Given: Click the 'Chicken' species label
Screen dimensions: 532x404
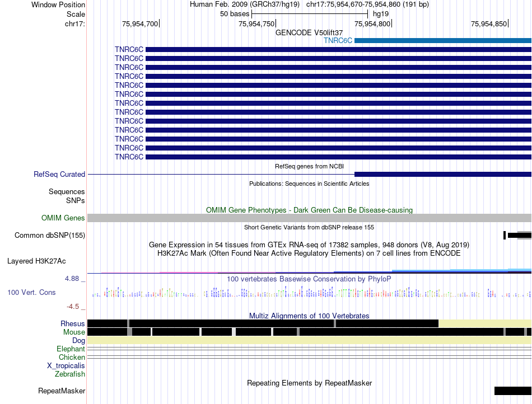Looking at the screenshot, I should [72, 357].
